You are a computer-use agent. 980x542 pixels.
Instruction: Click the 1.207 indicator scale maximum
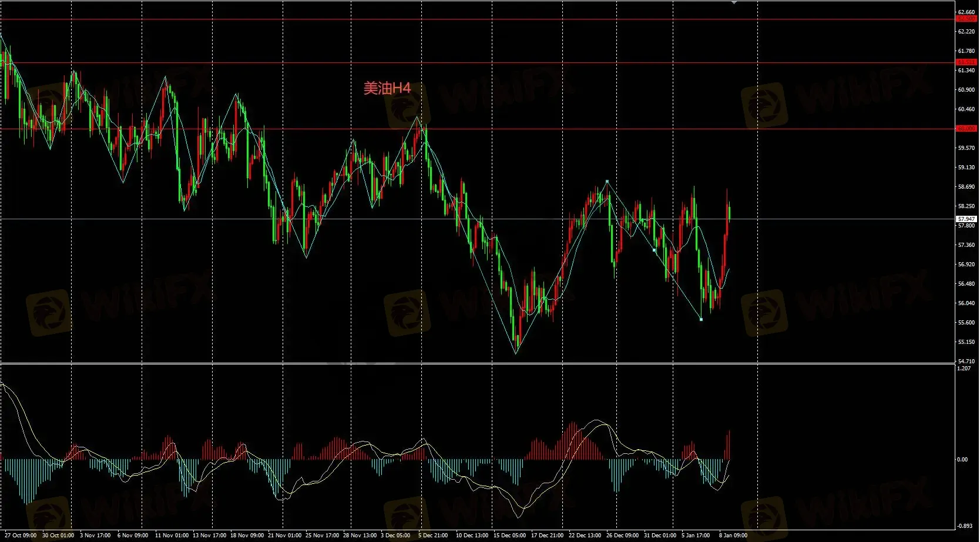(x=964, y=369)
